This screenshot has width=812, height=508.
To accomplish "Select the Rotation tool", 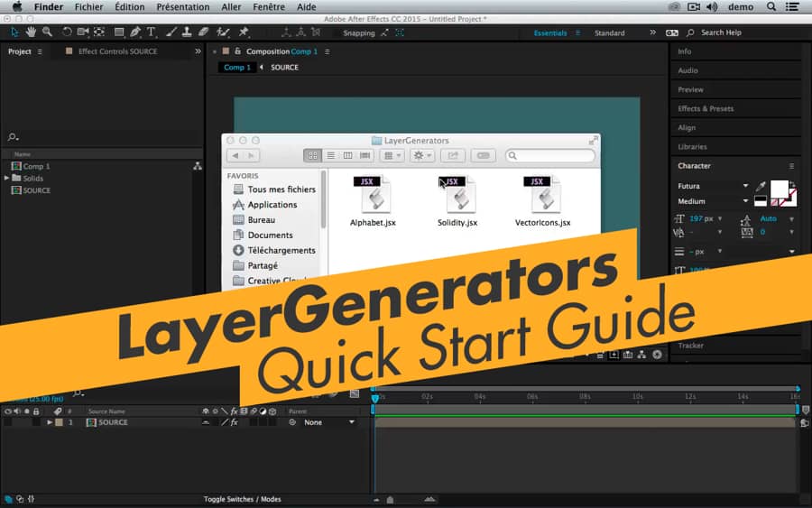I will pyautogui.click(x=67, y=32).
